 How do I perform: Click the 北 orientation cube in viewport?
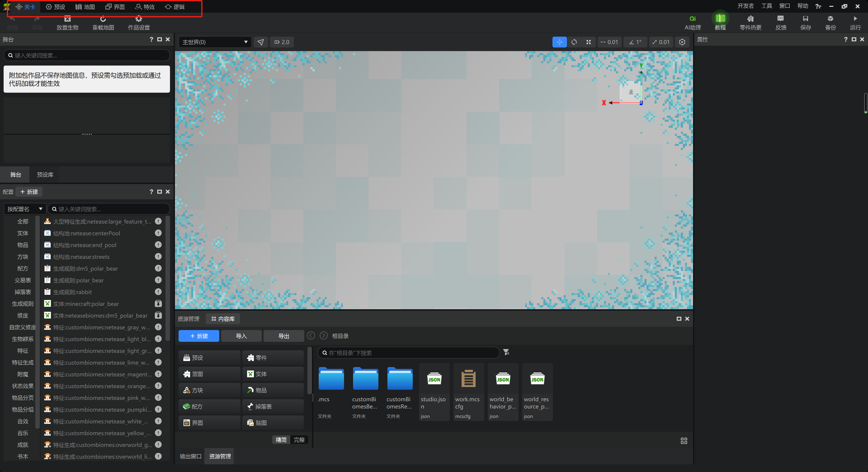pos(631,92)
